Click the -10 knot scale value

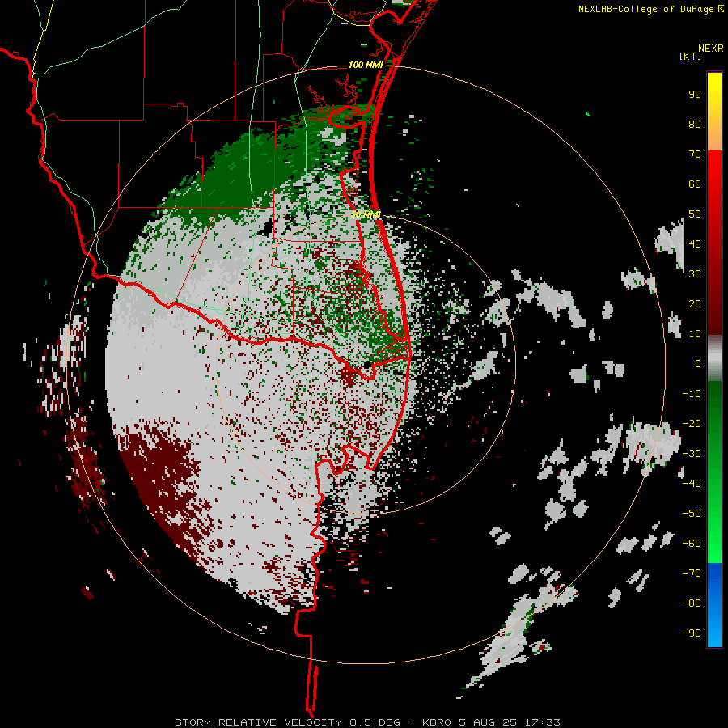pos(692,394)
